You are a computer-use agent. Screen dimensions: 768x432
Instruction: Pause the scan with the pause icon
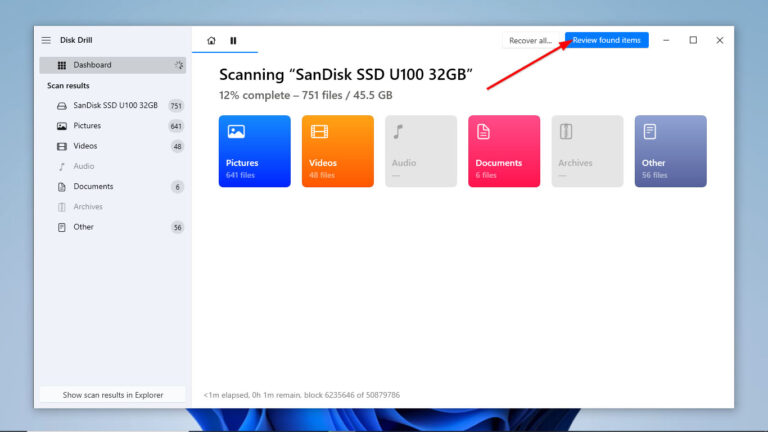[x=234, y=41]
